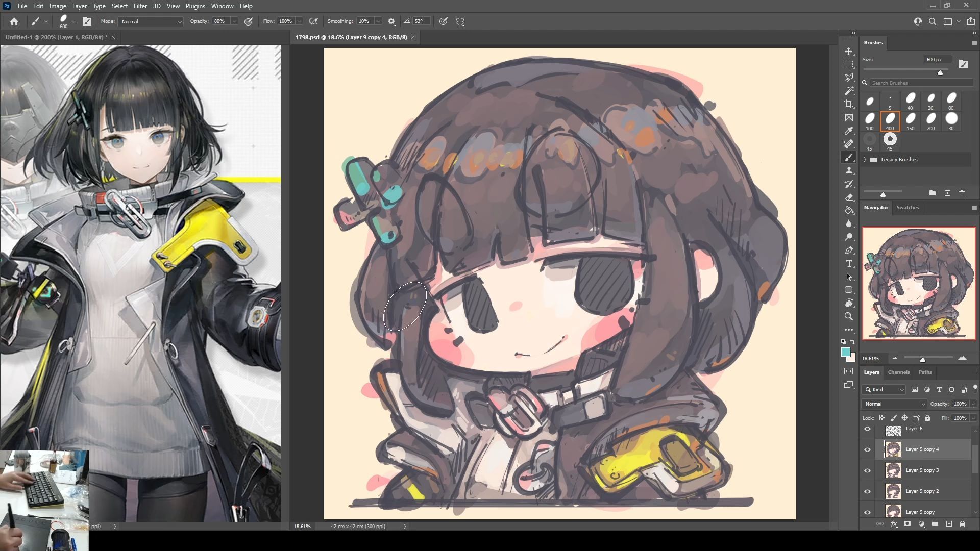Click the brush Size slider handle

pyautogui.click(x=940, y=72)
